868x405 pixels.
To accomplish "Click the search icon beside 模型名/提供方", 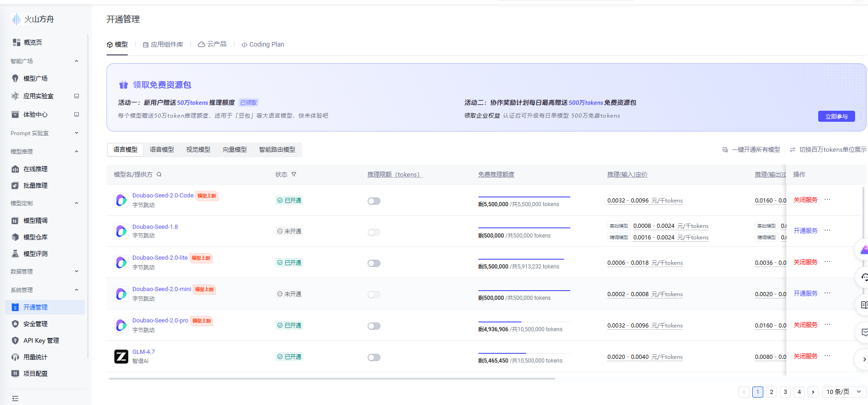I will click(x=159, y=174).
